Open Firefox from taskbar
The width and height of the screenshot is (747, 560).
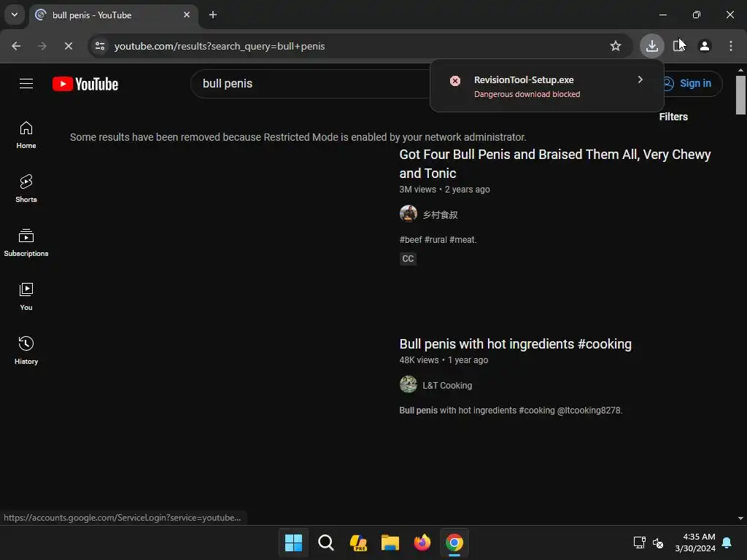pos(422,542)
